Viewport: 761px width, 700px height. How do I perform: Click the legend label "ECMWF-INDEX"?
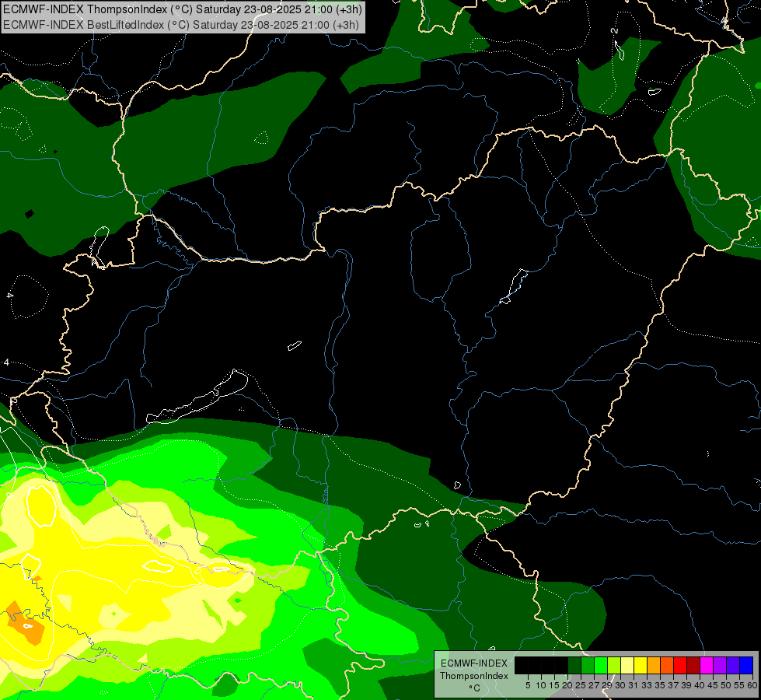(474, 663)
